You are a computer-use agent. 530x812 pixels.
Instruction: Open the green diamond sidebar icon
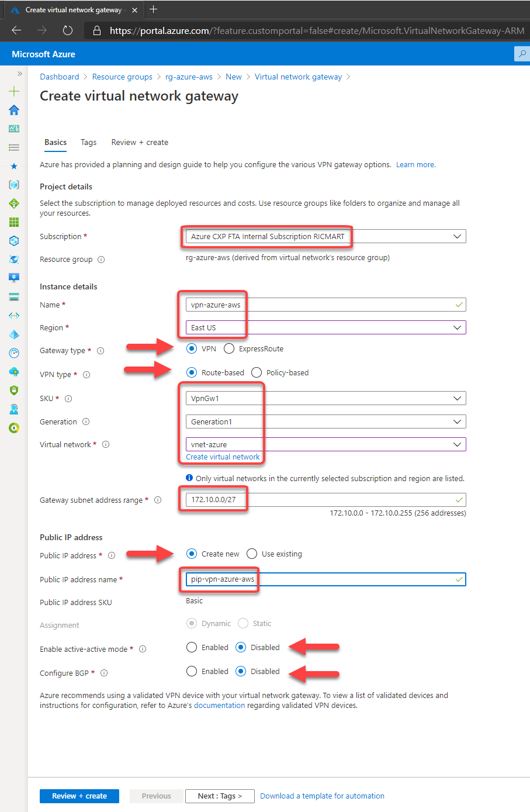click(x=14, y=203)
